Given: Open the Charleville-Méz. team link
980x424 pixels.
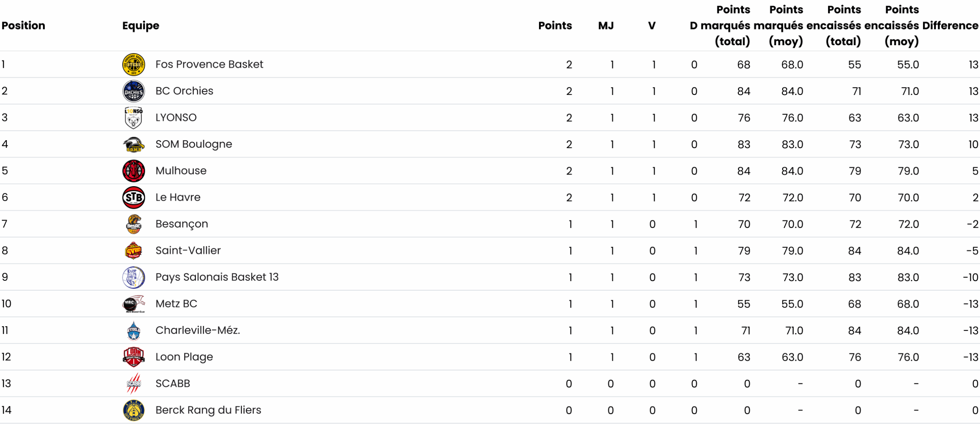Looking at the screenshot, I should coord(198,330).
